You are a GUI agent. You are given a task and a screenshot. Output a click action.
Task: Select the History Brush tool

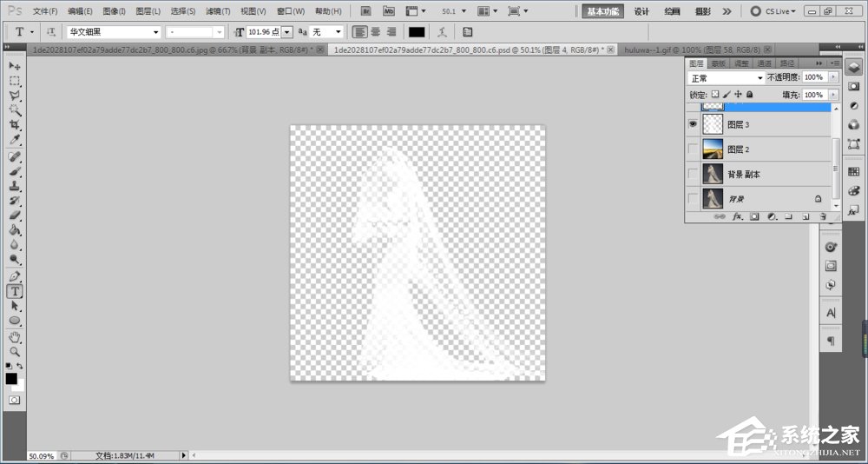click(x=15, y=201)
